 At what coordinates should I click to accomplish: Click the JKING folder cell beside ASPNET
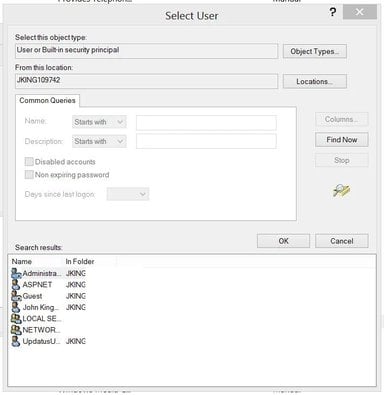(x=76, y=285)
